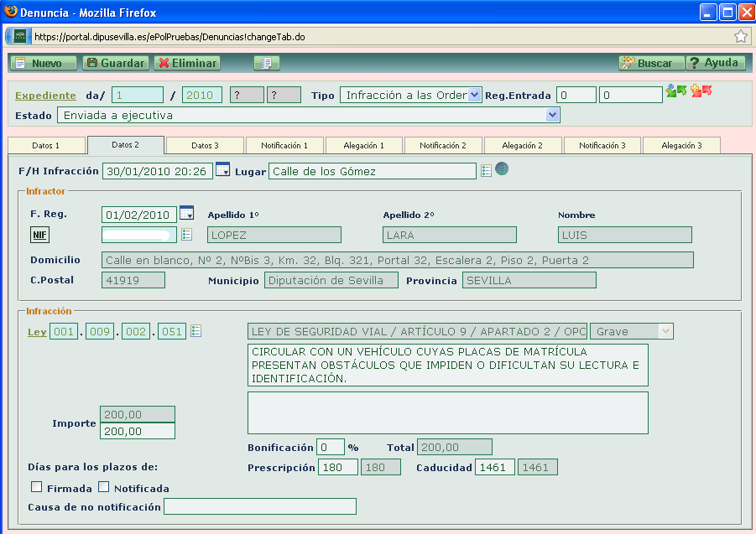
Task: Click red arrows icon next to Reg.Entrada
Action: coord(701,91)
